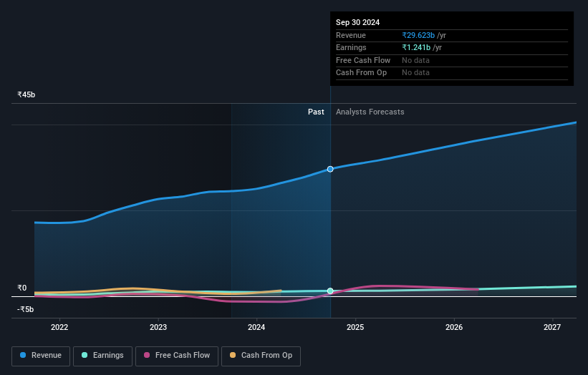588x375 pixels.
Task: Click the Analysts Forecasts label
Action: point(370,112)
